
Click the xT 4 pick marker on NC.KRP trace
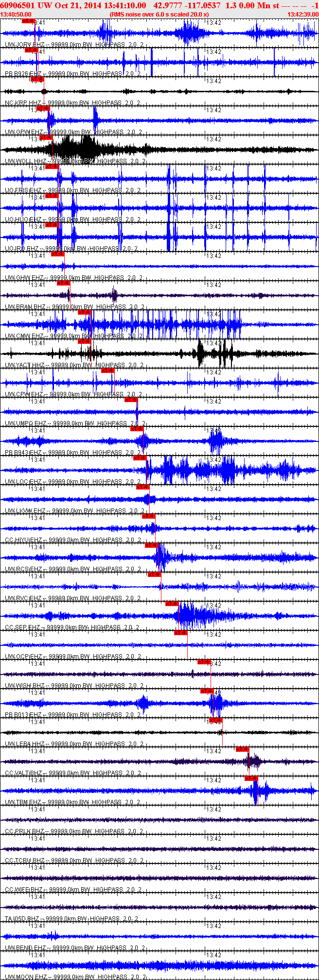coord(37,79)
